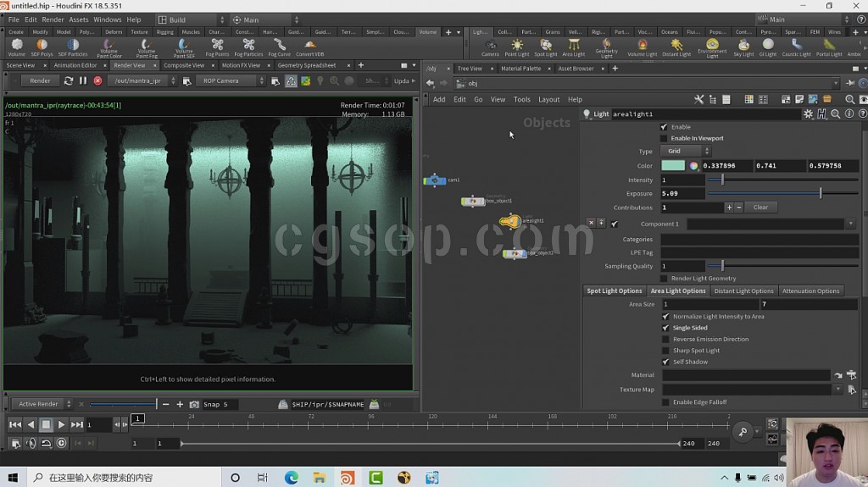Toggle Normalize Light Intensity to Area
868x487 pixels.
pos(665,317)
